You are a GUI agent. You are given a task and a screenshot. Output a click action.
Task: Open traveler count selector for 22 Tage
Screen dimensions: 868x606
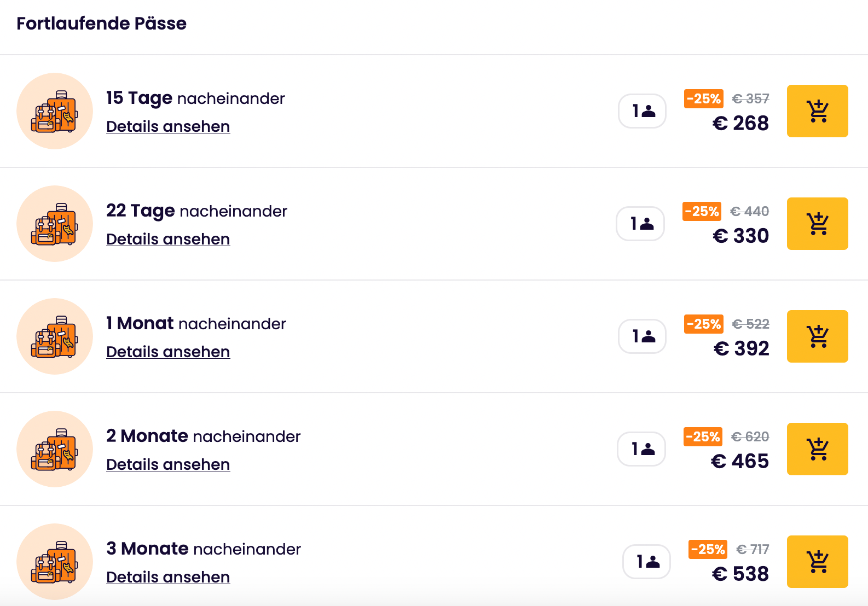(x=640, y=224)
